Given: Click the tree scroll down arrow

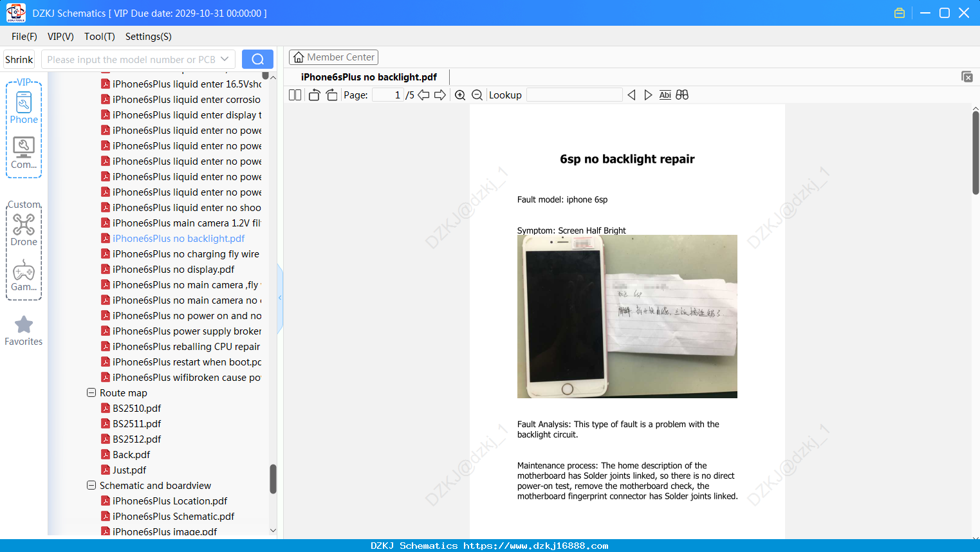Looking at the screenshot, I should pyautogui.click(x=273, y=531).
